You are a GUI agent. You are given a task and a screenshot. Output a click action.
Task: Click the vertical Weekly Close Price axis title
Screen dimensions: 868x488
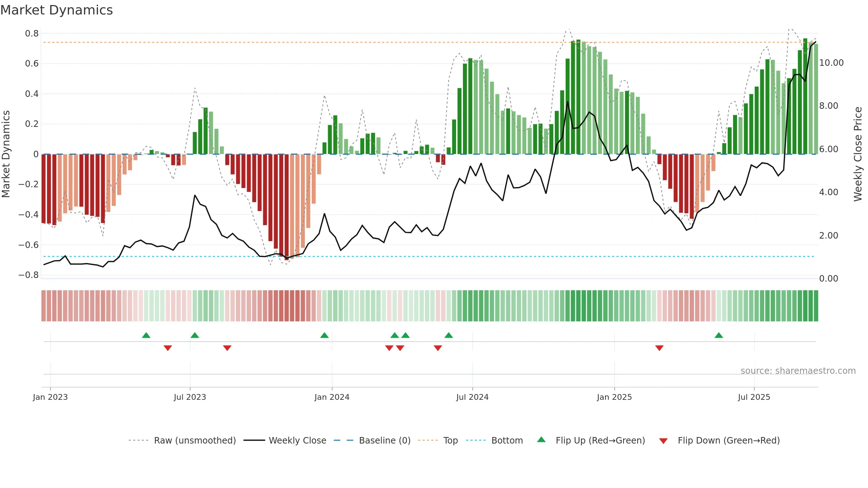pyautogui.click(x=858, y=154)
